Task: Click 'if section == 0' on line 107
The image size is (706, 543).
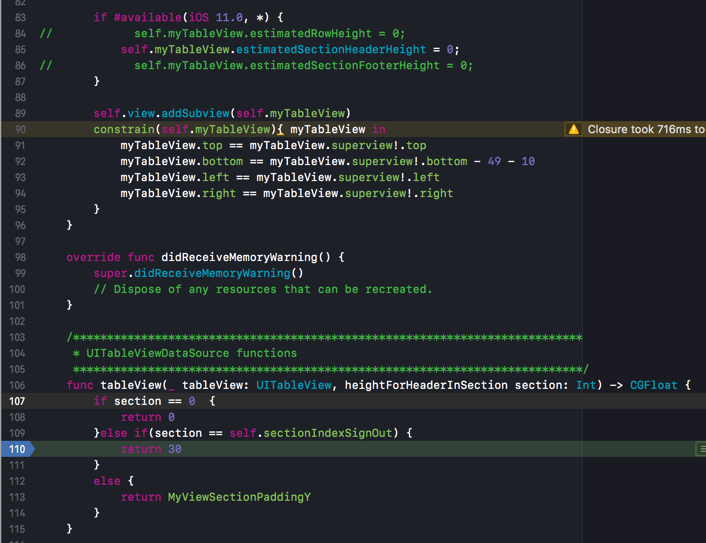Action: 144,401
